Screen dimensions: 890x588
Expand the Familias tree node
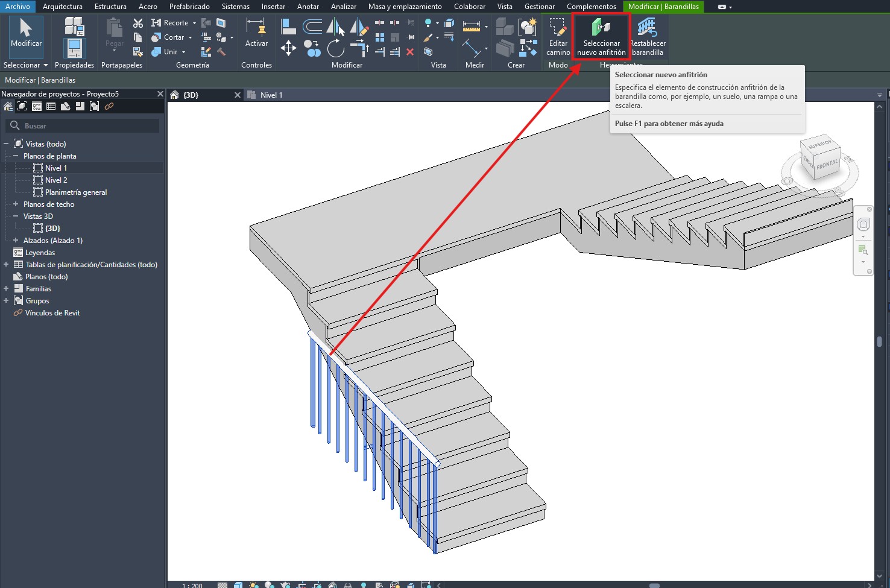pos(6,289)
